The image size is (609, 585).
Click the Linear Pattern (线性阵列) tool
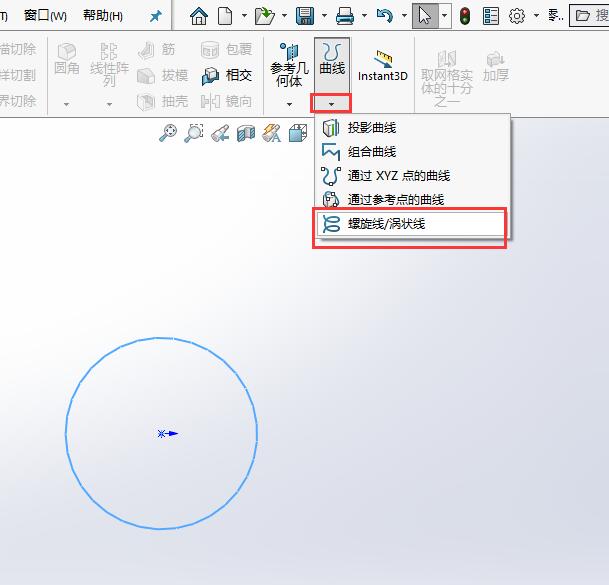[109, 64]
